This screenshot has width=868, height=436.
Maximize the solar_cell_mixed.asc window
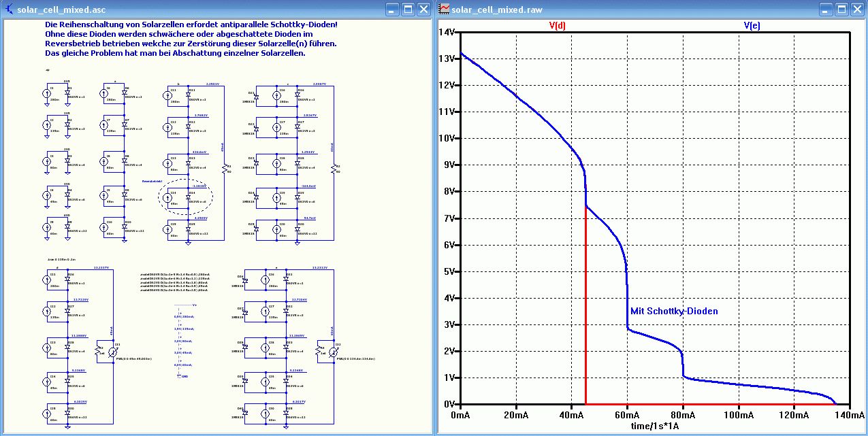(408, 10)
